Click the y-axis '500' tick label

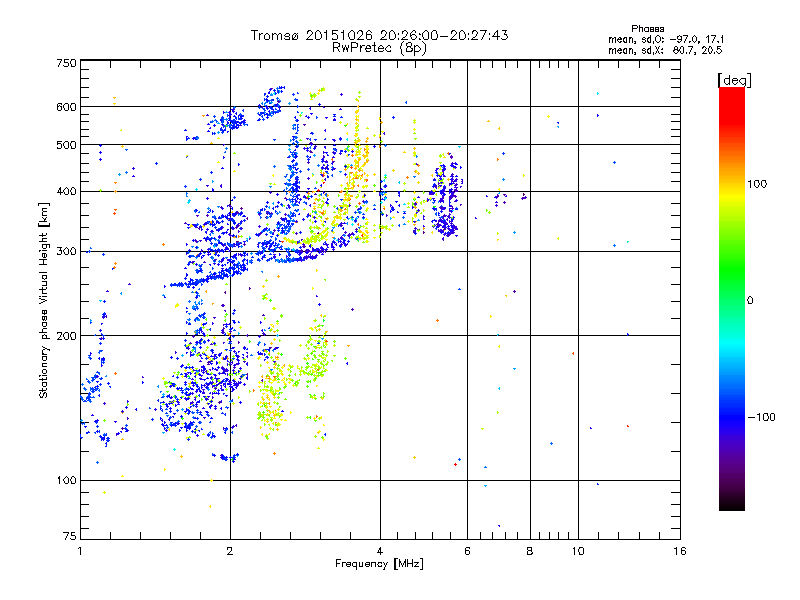point(66,145)
